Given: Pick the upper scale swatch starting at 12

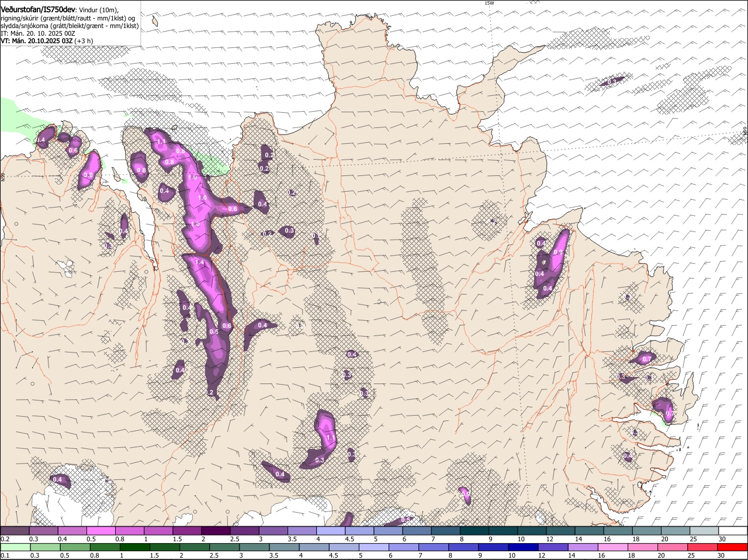Looking at the screenshot, I should [x=561, y=531].
